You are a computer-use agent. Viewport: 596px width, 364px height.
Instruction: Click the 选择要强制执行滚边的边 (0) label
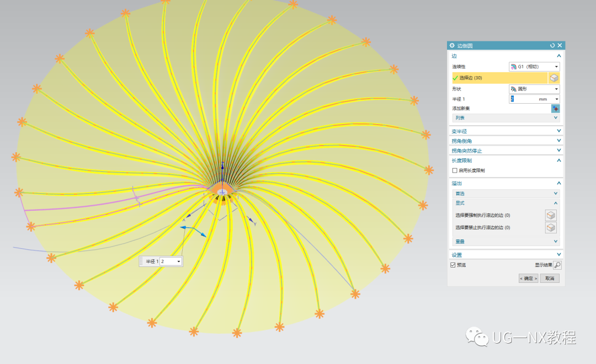[483, 216]
